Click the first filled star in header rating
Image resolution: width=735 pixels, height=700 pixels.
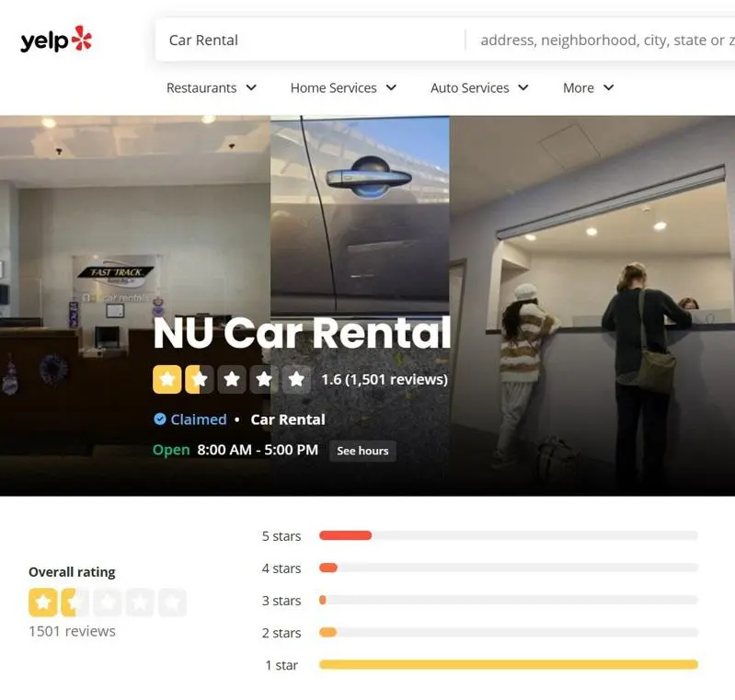pos(167,379)
